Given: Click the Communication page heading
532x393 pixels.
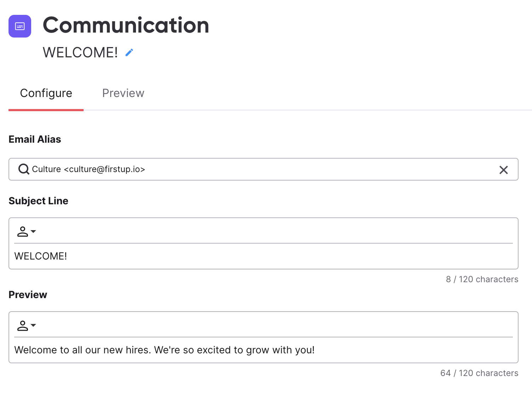Looking at the screenshot, I should click(x=126, y=25).
